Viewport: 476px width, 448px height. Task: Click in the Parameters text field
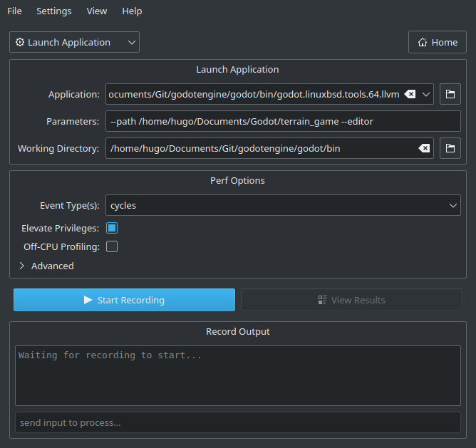pos(283,121)
